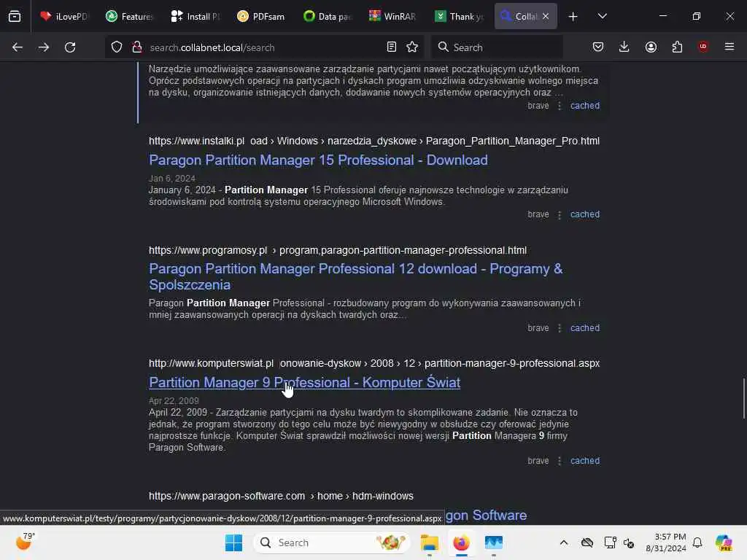Open the uBlock Origin extension icon
Viewport: 747px width, 560px height.
pyautogui.click(x=703, y=47)
